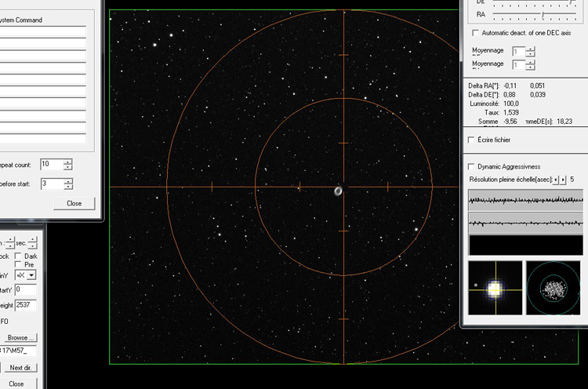Screen dimensions: 588x389
Task: Select Somme value -9,56
Action: [510, 122]
